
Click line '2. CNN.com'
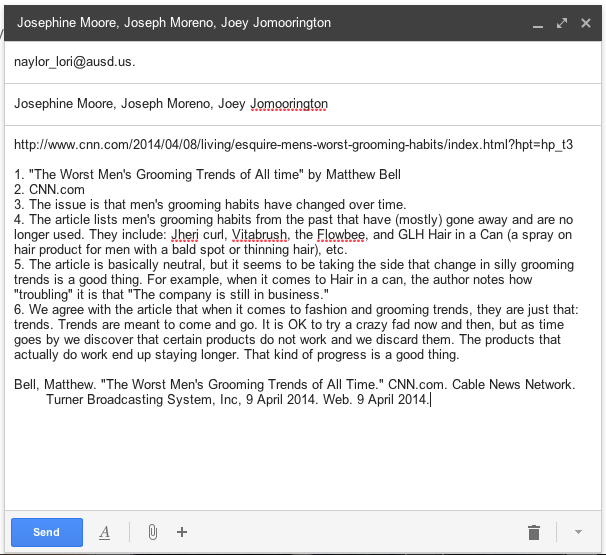pyautogui.click(x=49, y=189)
